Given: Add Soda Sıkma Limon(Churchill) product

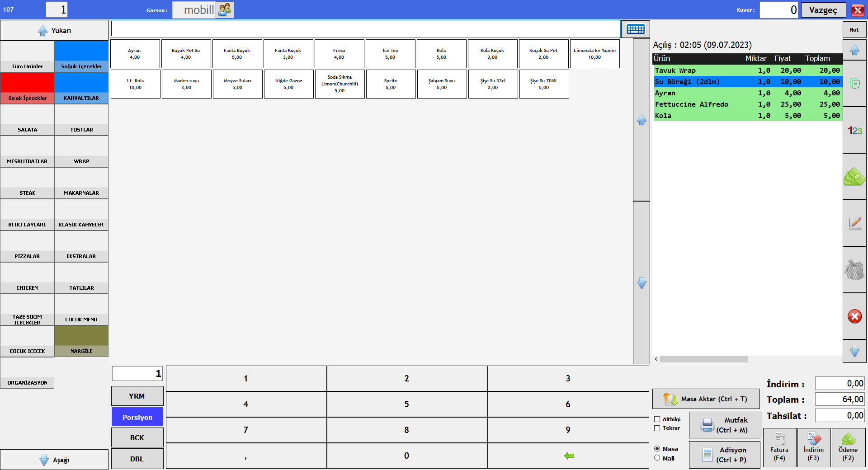Looking at the screenshot, I should (x=340, y=84).
